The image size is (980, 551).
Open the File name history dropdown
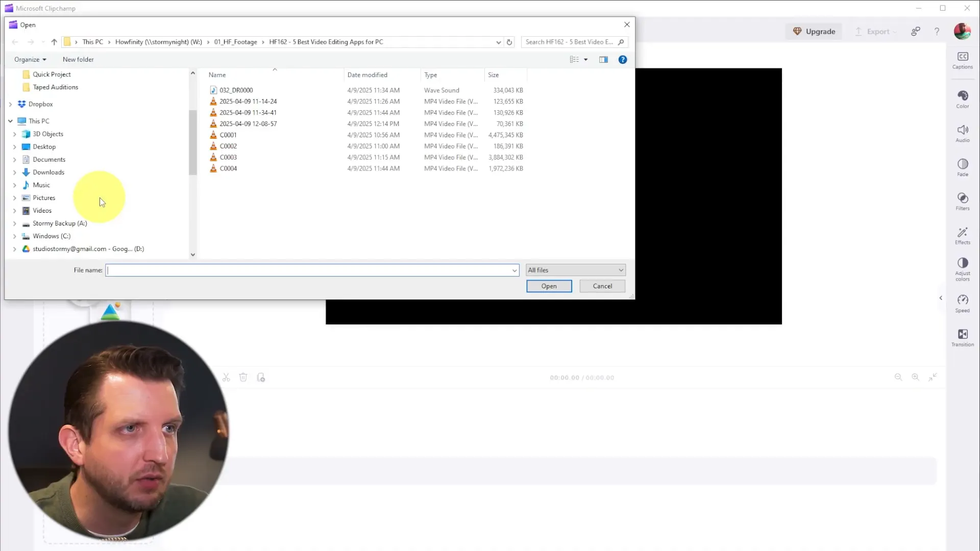514,270
